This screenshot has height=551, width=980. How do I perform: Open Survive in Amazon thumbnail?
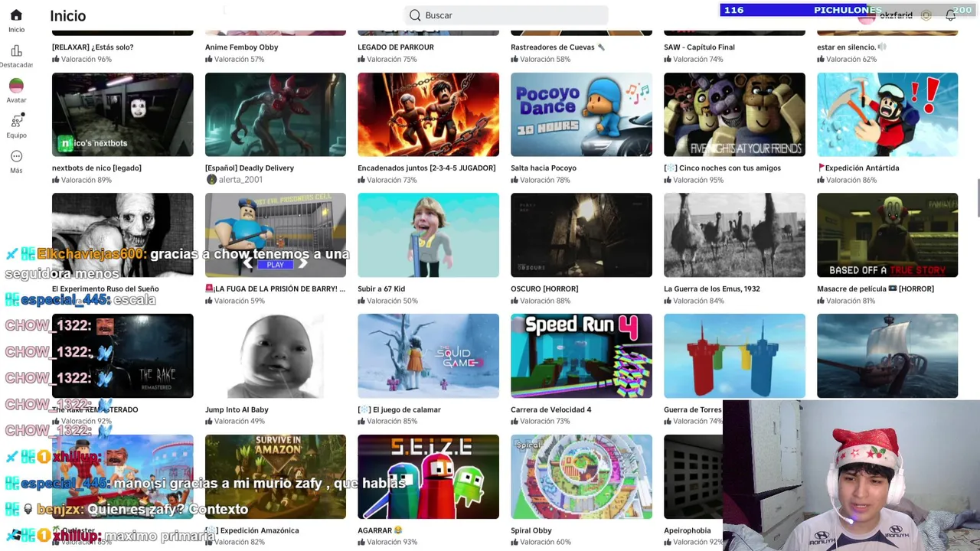pos(276,477)
